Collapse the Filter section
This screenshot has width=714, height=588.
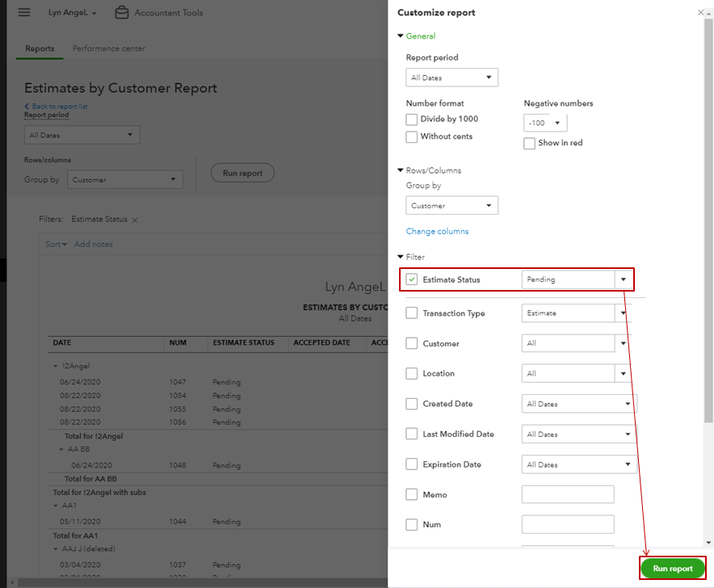pyautogui.click(x=401, y=256)
